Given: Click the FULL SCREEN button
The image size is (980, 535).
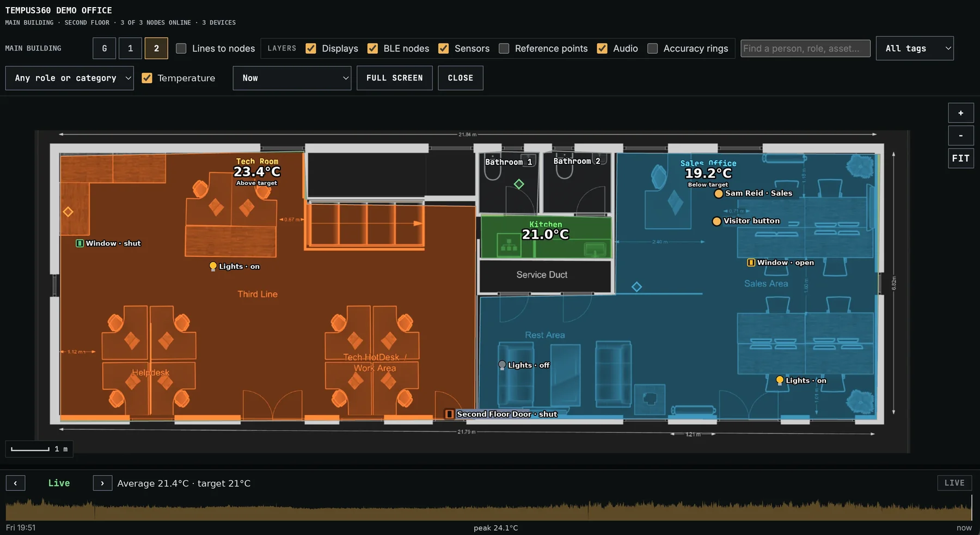Looking at the screenshot, I should [395, 78].
